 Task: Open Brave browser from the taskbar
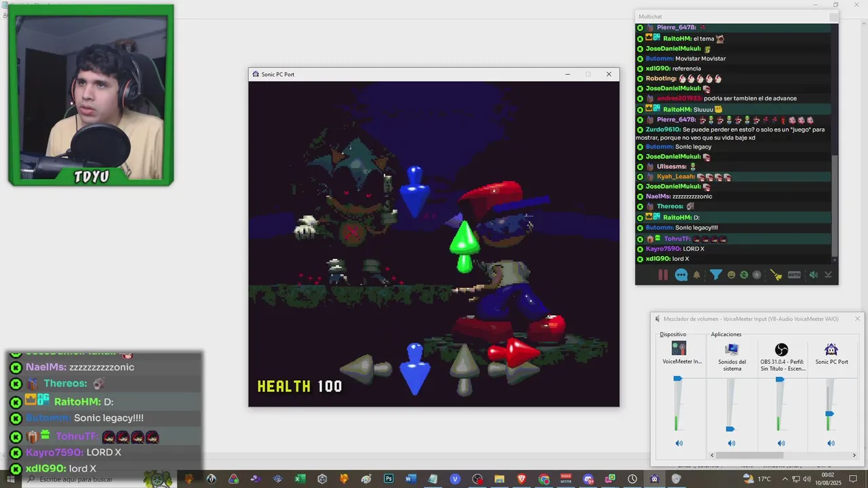(x=521, y=479)
